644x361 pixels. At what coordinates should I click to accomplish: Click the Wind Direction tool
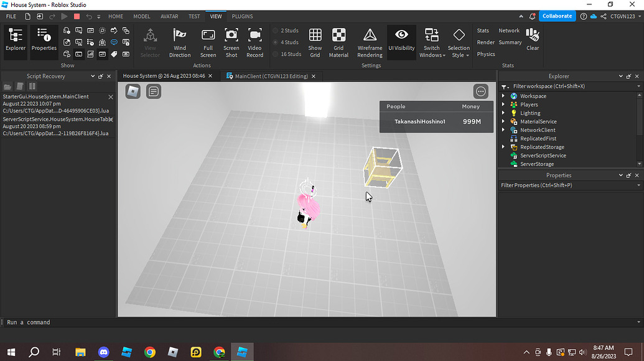coord(180,42)
